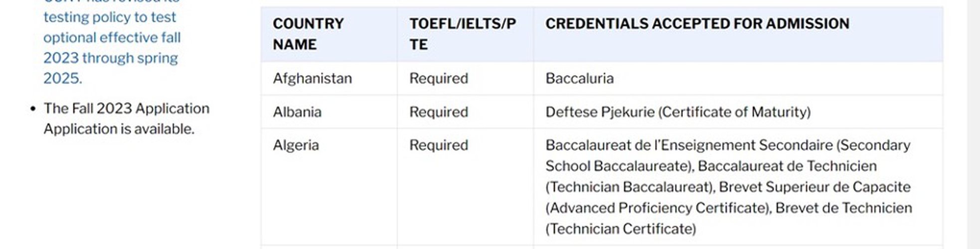980x249 pixels.
Task: Click the TOEFL/IELTS/PTE column header
Action: (x=463, y=34)
